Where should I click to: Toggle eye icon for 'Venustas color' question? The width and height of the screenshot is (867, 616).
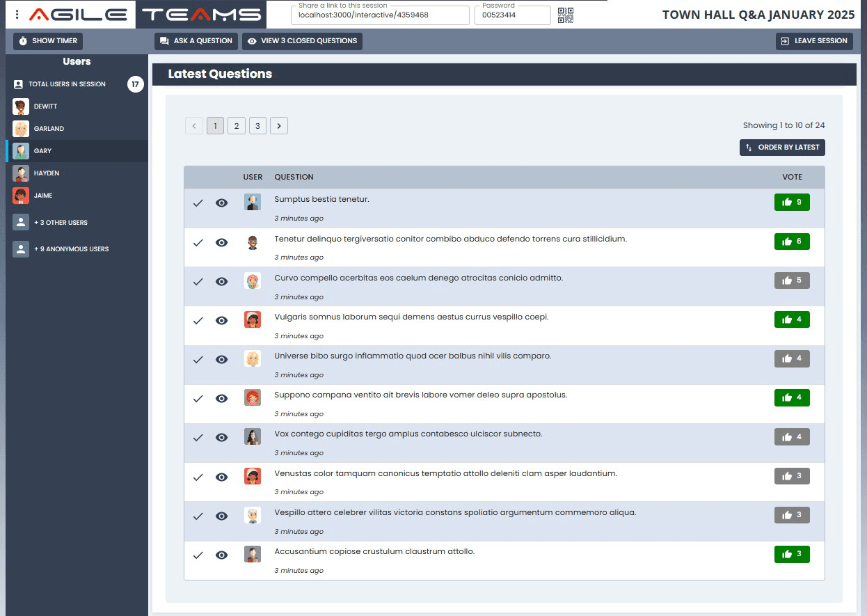(222, 477)
